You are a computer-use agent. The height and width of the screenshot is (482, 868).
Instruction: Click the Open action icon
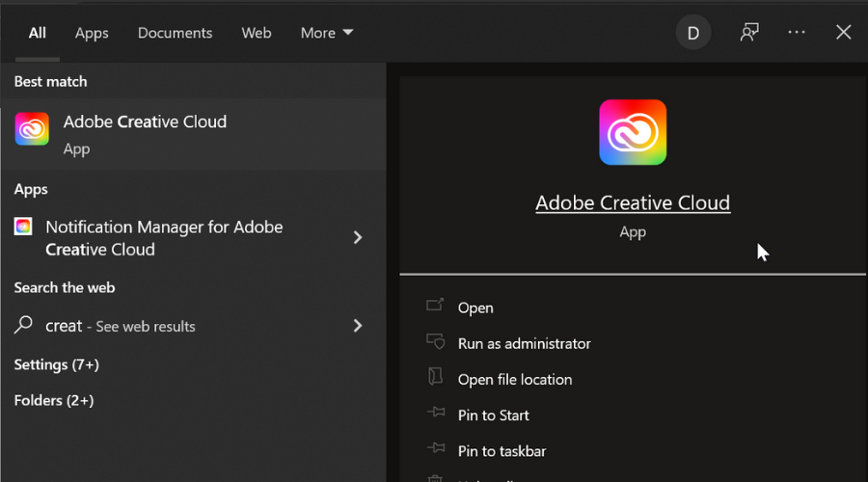pos(435,306)
